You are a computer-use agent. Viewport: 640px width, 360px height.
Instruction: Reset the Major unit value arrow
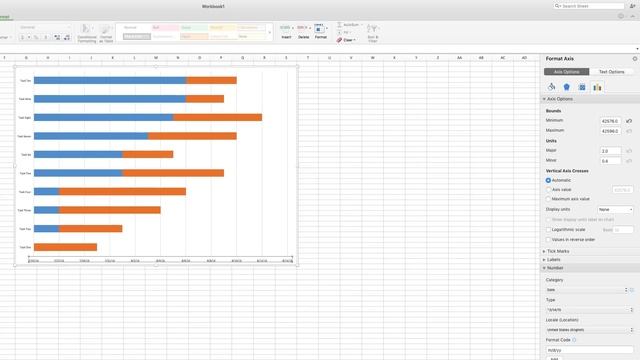click(x=629, y=151)
